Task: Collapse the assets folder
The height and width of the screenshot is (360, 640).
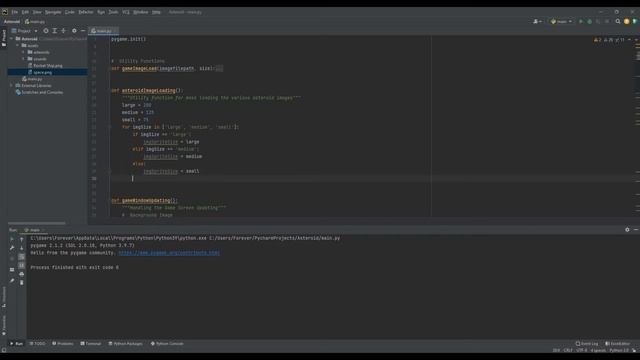Action: click(18, 46)
